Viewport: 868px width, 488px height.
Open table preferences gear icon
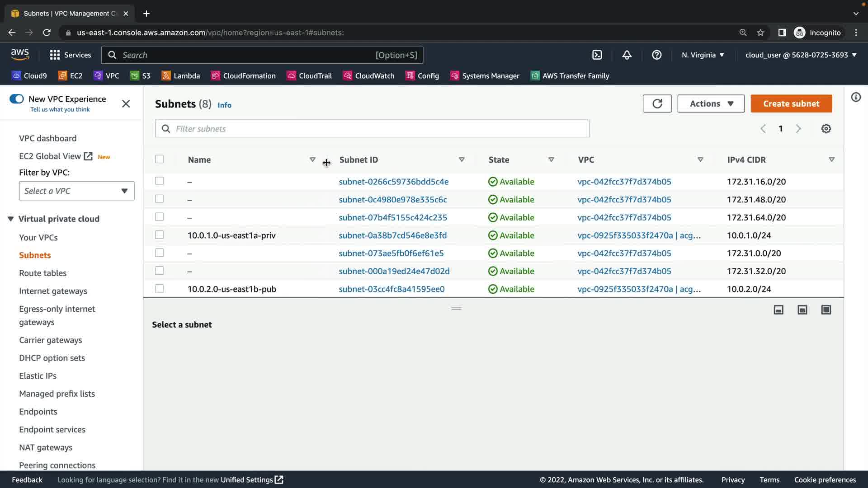[826, 129]
